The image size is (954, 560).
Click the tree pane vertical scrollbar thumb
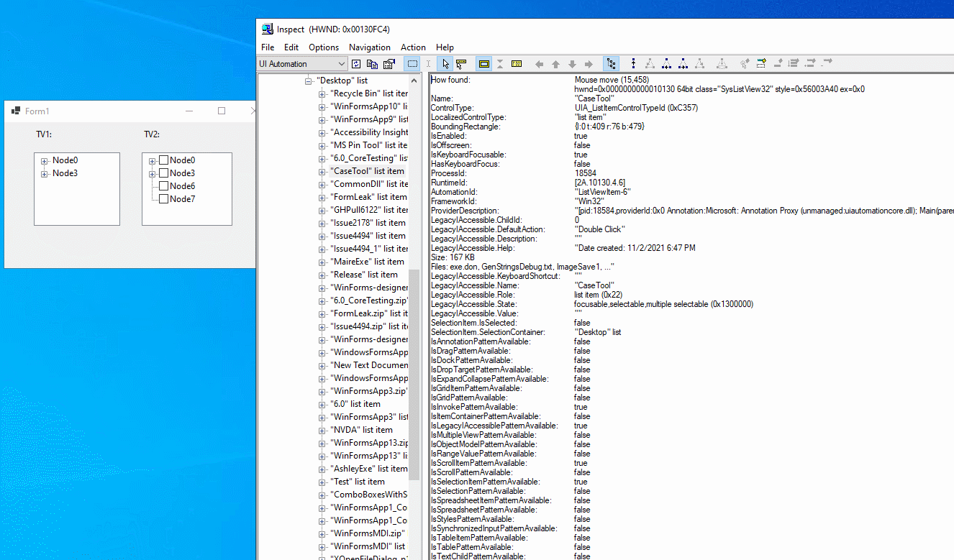(x=414, y=375)
